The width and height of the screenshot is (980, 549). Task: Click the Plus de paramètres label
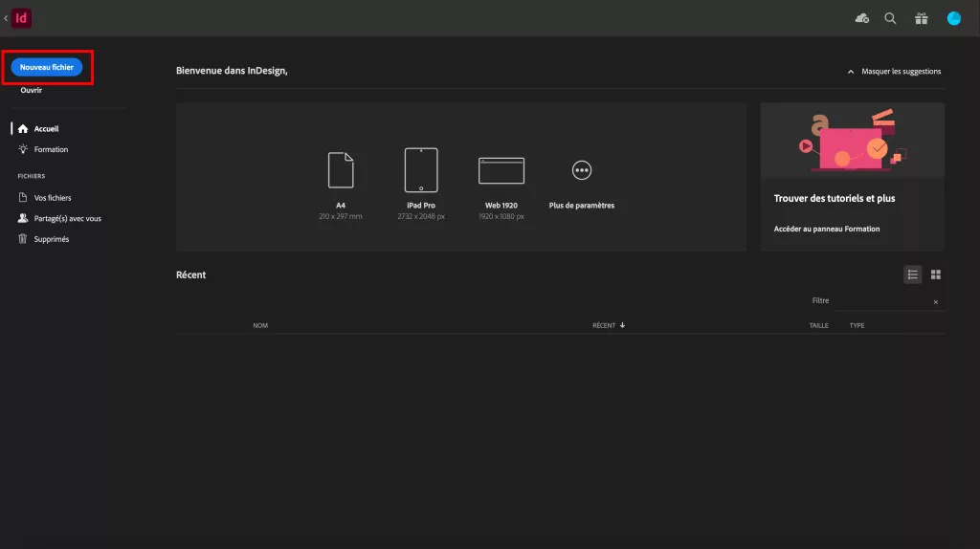point(582,205)
